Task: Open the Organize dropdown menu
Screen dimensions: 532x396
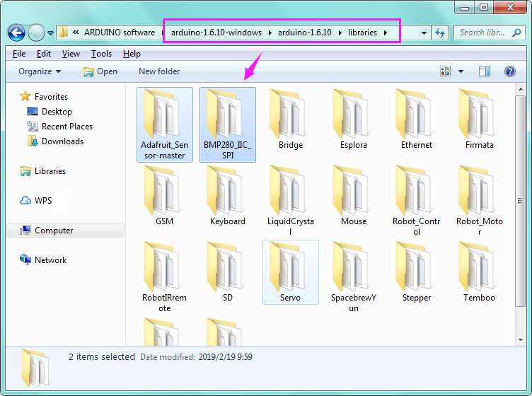Action: tap(40, 71)
